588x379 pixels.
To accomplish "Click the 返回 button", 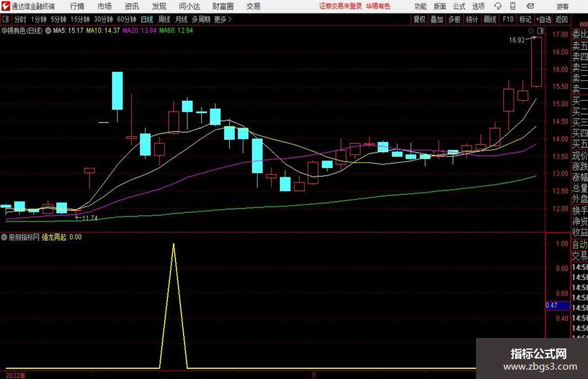I will click(561, 19).
